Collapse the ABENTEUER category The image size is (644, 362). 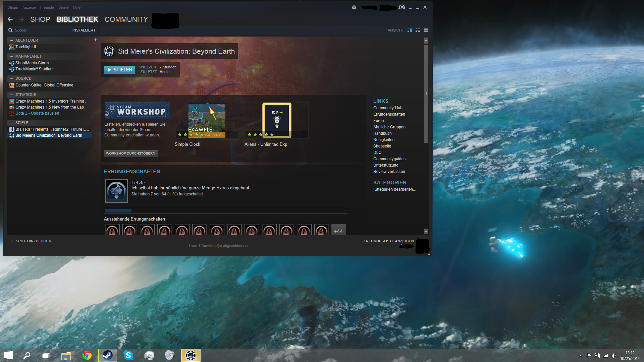[12, 40]
